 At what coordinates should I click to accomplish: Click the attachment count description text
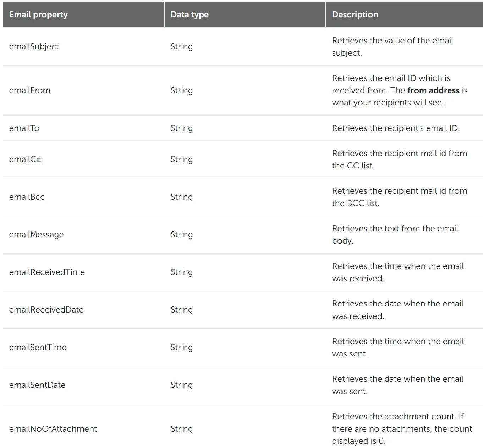click(402, 429)
